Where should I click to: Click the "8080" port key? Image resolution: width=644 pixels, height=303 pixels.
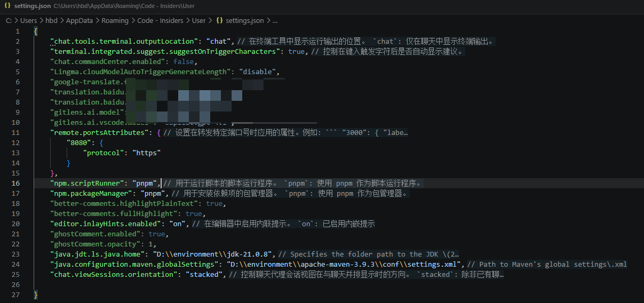79,142
